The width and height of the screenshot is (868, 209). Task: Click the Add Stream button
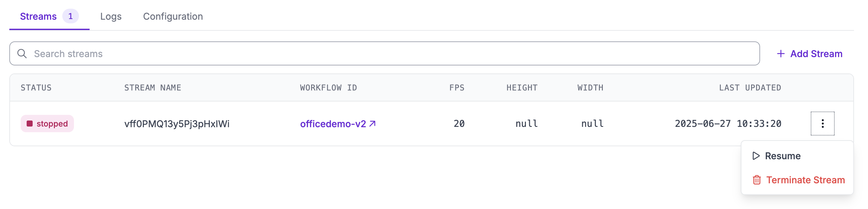(x=816, y=54)
